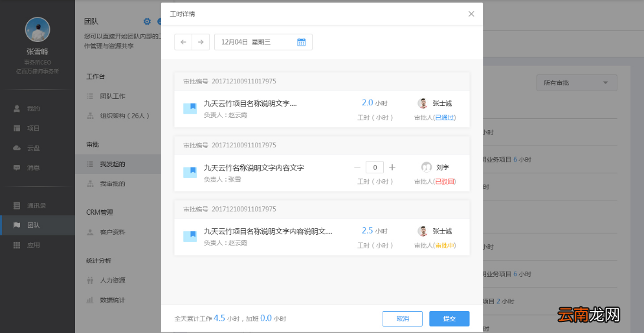Click the cloud icon beside 云盘
The image size is (644, 333).
click(x=17, y=148)
